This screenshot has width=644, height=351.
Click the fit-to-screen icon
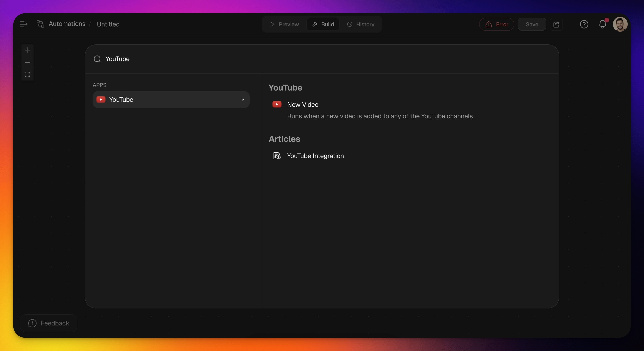pos(27,74)
